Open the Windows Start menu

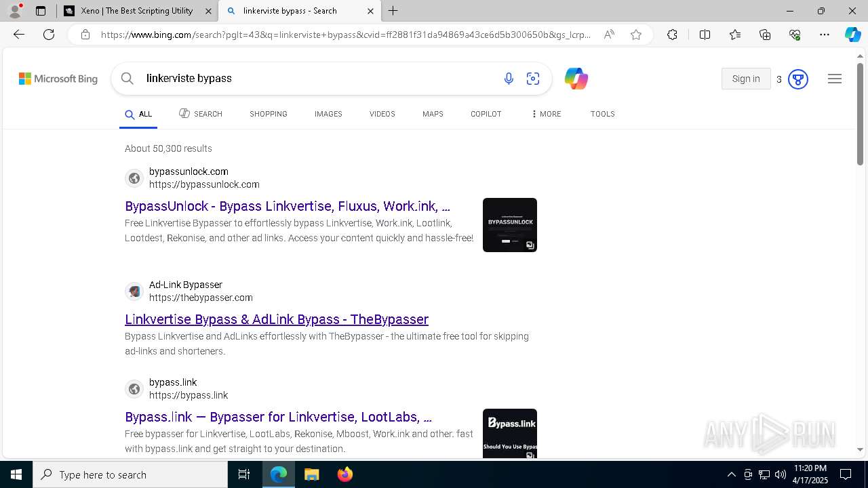[x=16, y=474]
